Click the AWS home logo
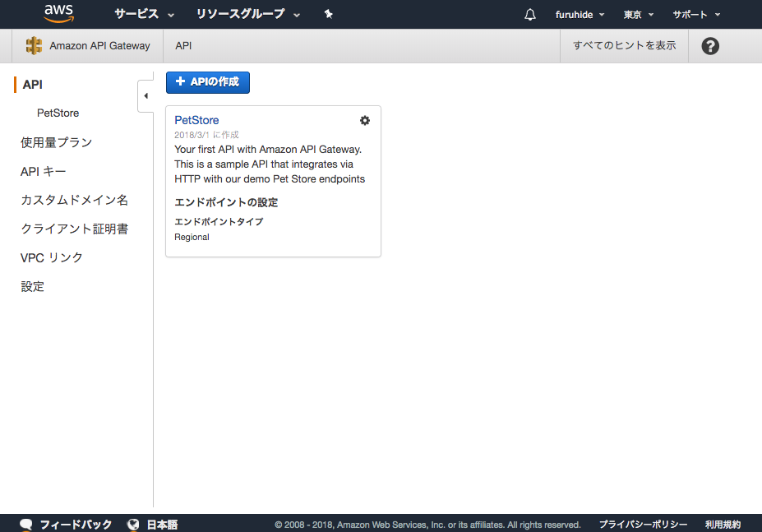 [x=57, y=14]
